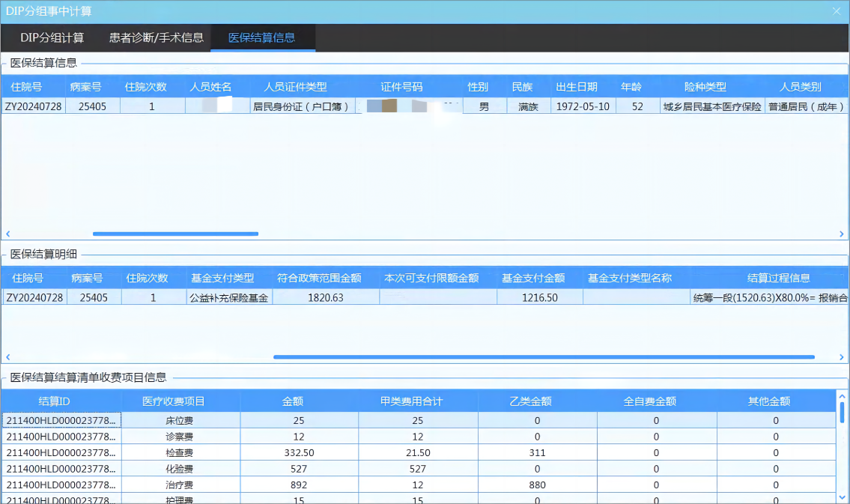Click down scroll arrow of 收费项目 table
Screen dimensions: 850x504
coord(842,497)
